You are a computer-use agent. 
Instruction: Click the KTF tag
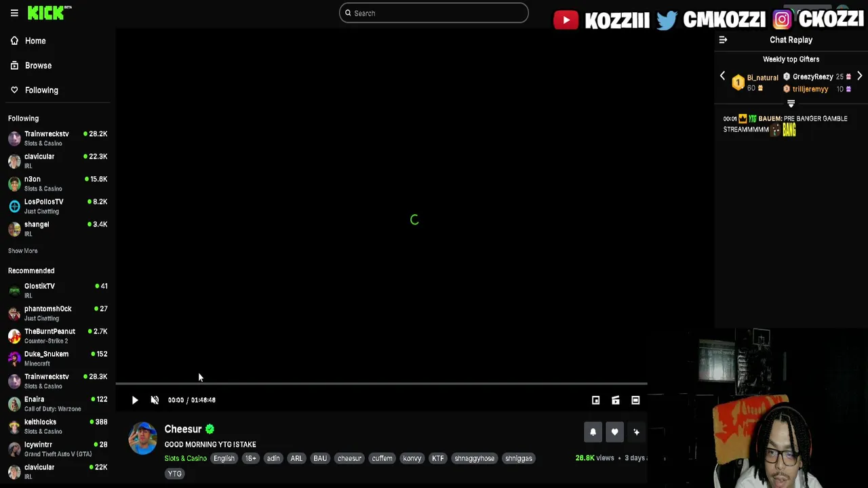point(438,458)
